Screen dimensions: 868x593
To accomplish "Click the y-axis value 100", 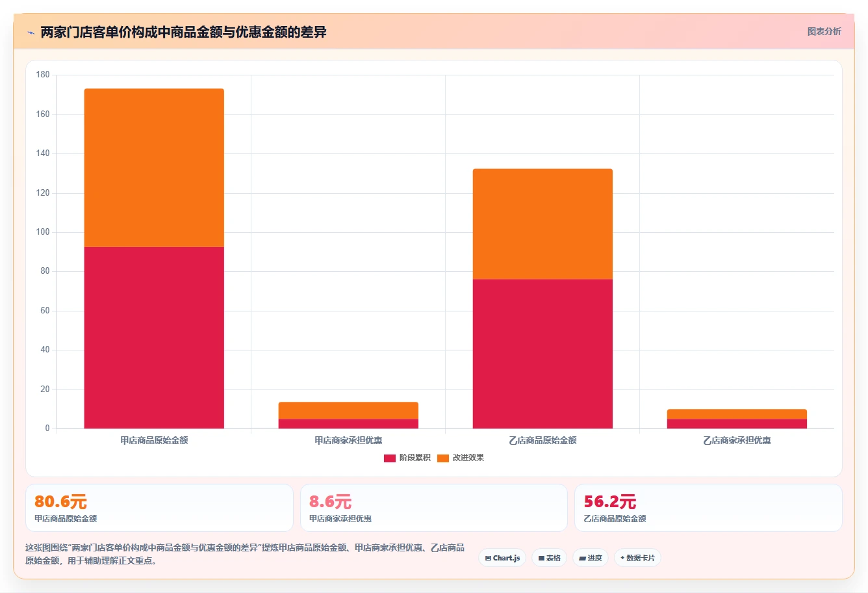I will 43,232.
